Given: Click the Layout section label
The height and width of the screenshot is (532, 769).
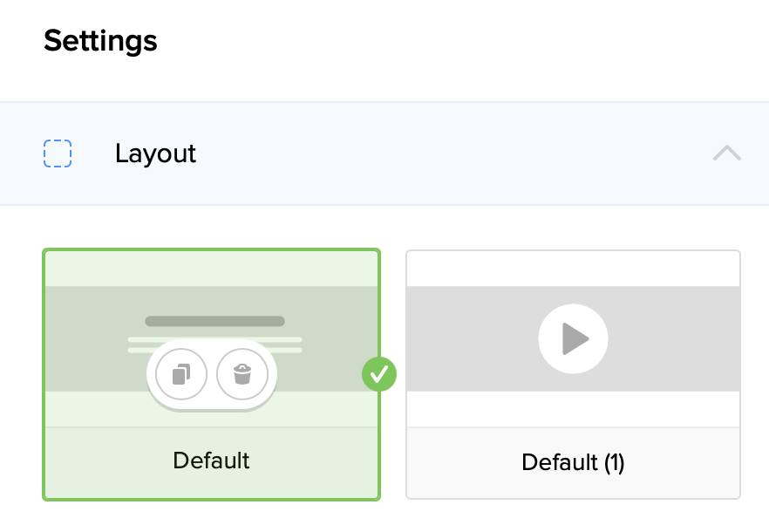Looking at the screenshot, I should point(155,153).
